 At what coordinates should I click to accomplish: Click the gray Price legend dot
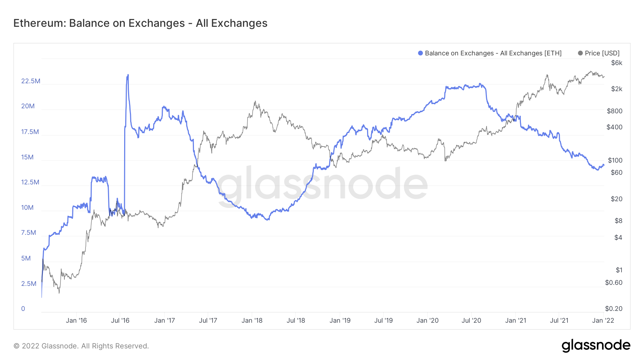[580, 53]
